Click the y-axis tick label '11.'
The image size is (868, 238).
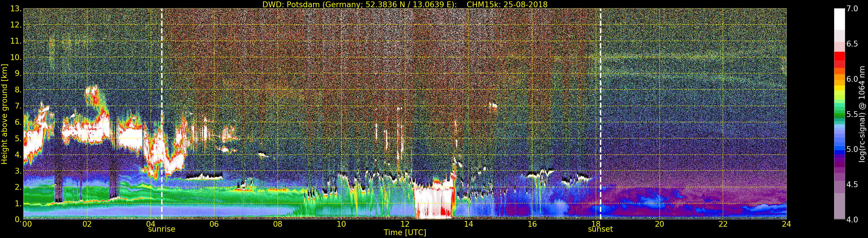(16, 41)
